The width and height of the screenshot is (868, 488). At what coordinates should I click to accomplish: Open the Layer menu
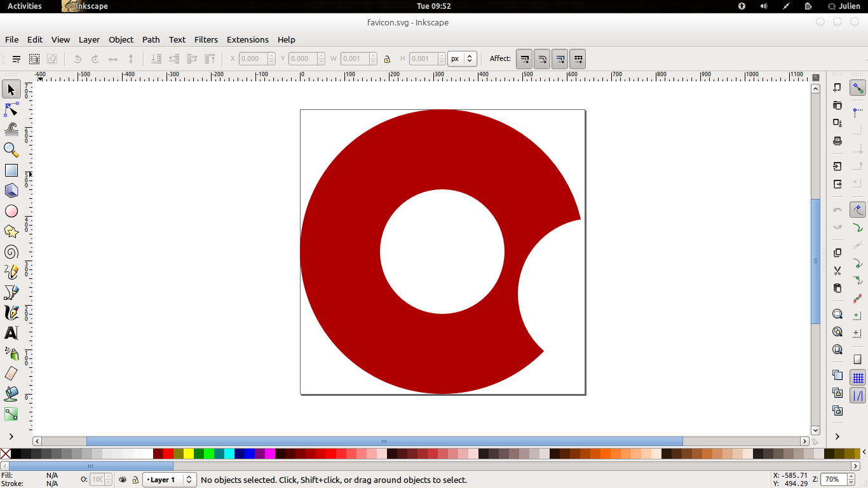coord(89,39)
